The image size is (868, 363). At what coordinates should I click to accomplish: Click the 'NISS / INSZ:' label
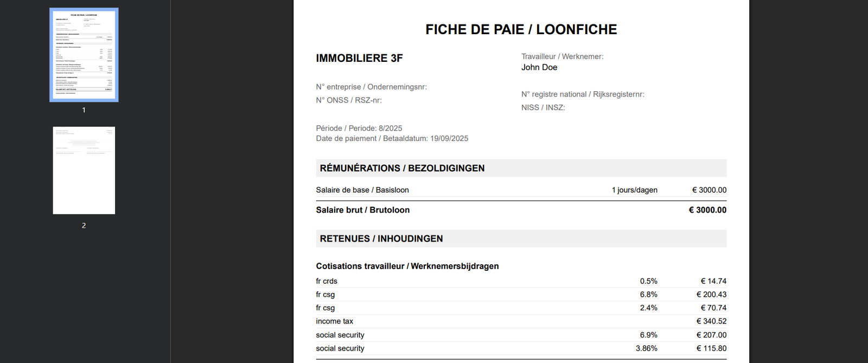click(543, 107)
